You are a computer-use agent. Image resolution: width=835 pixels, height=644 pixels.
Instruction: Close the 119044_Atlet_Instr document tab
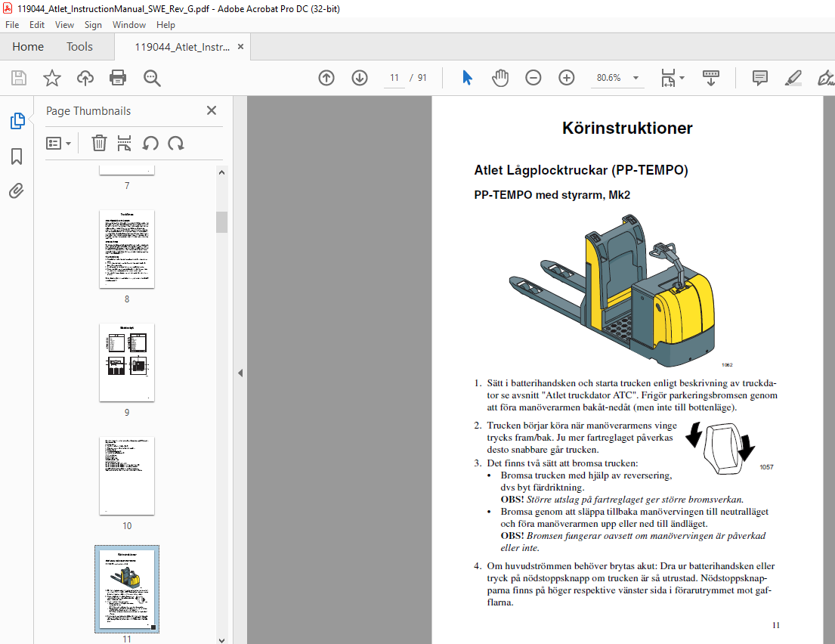pos(241,47)
